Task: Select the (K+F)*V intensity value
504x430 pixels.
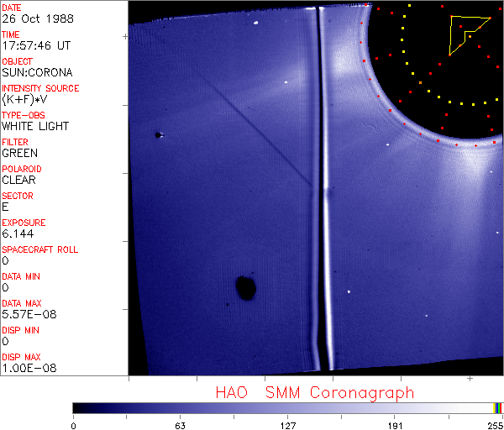Action: coord(24,100)
